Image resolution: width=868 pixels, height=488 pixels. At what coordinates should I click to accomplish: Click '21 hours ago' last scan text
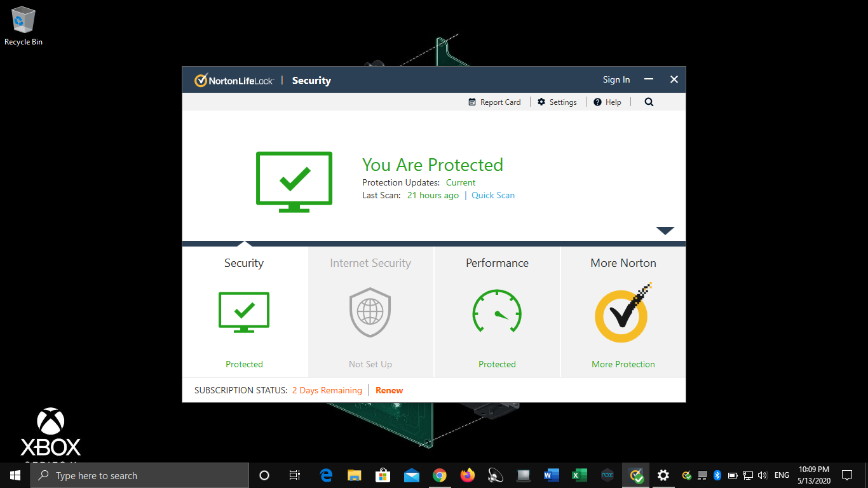pyautogui.click(x=433, y=195)
